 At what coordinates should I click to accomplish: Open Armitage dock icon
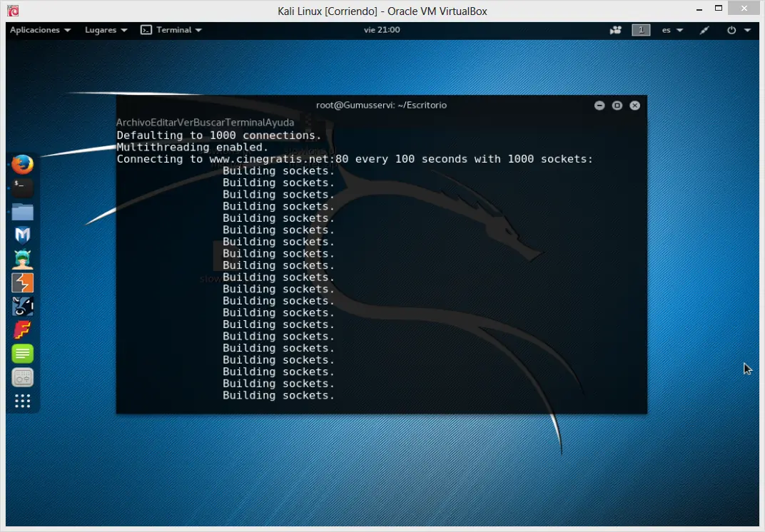(x=22, y=259)
